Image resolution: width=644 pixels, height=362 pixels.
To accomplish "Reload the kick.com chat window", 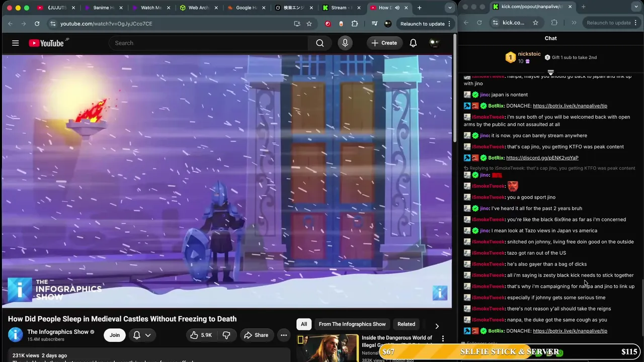I will [479, 23].
